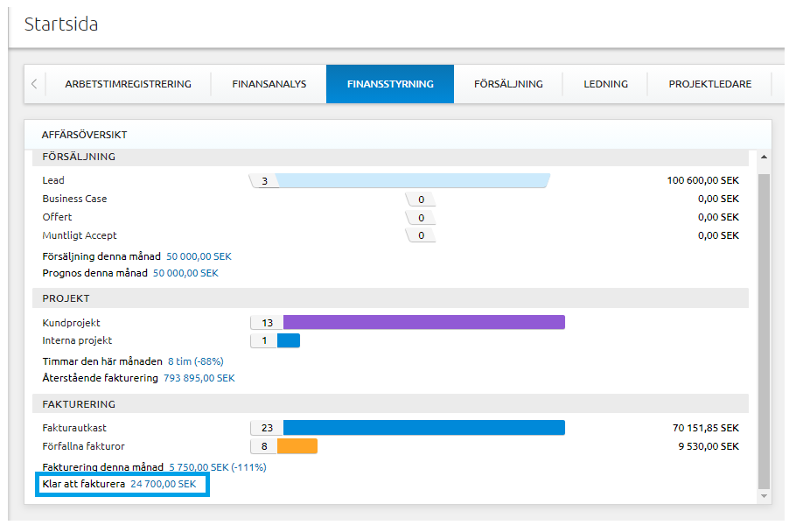Click the light blue Lead pipeline bar

click(413, 180)
